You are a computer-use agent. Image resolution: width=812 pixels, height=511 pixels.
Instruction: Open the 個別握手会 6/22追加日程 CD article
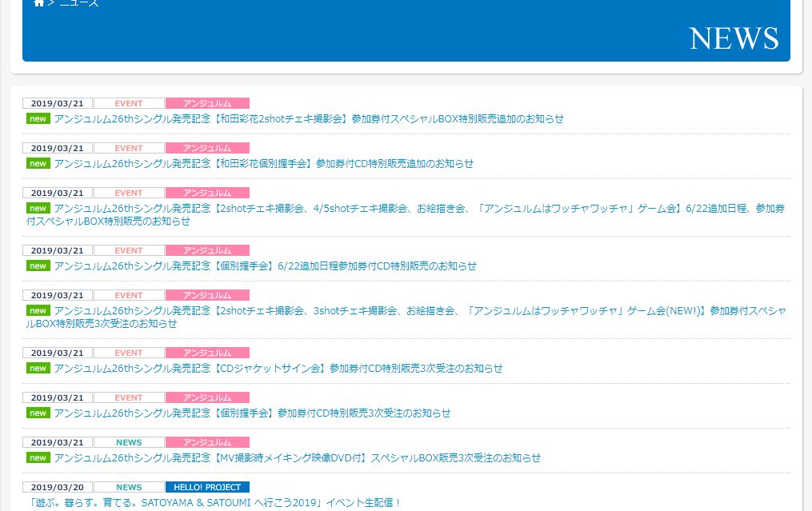(x=265, y=266)
